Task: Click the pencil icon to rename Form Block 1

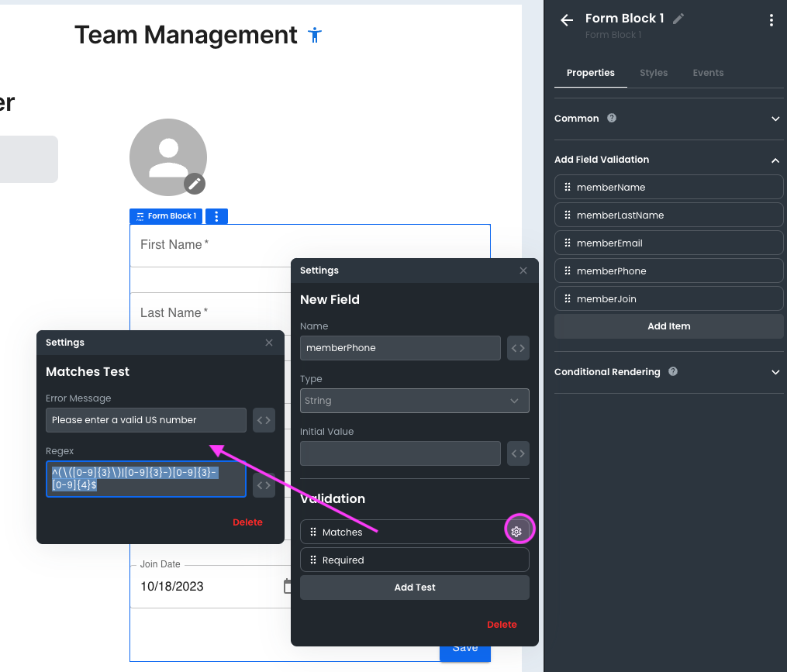Action: pyautogui.click(x=678, y=19)
